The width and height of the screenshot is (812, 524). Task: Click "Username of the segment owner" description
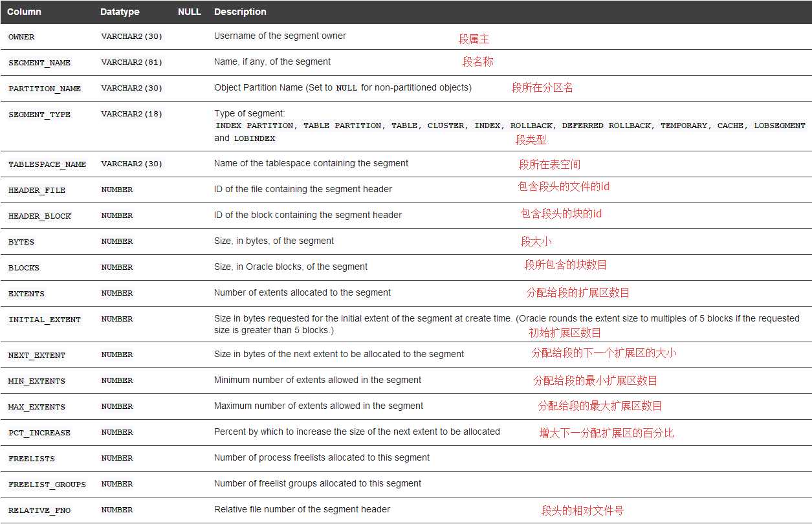coord(280,36)
